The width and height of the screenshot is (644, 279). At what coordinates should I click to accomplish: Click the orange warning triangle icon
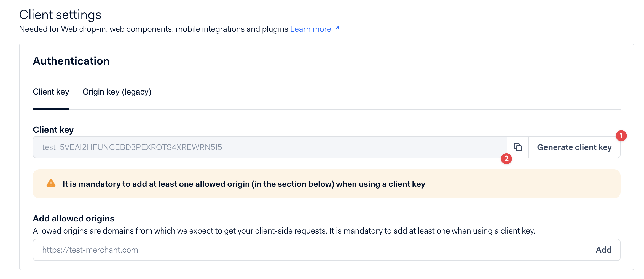(x=51, y=183)
